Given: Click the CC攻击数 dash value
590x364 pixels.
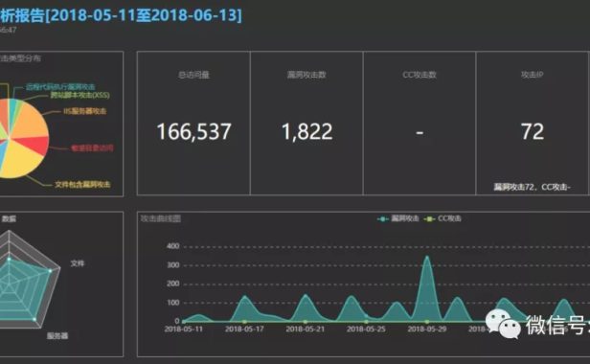Looking at the screenshot, I should pyautogui.click(x=420, y=132).
